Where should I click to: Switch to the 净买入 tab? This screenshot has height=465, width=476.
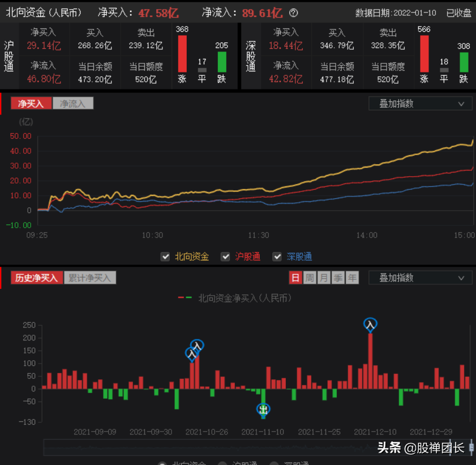tap(31, 104)
